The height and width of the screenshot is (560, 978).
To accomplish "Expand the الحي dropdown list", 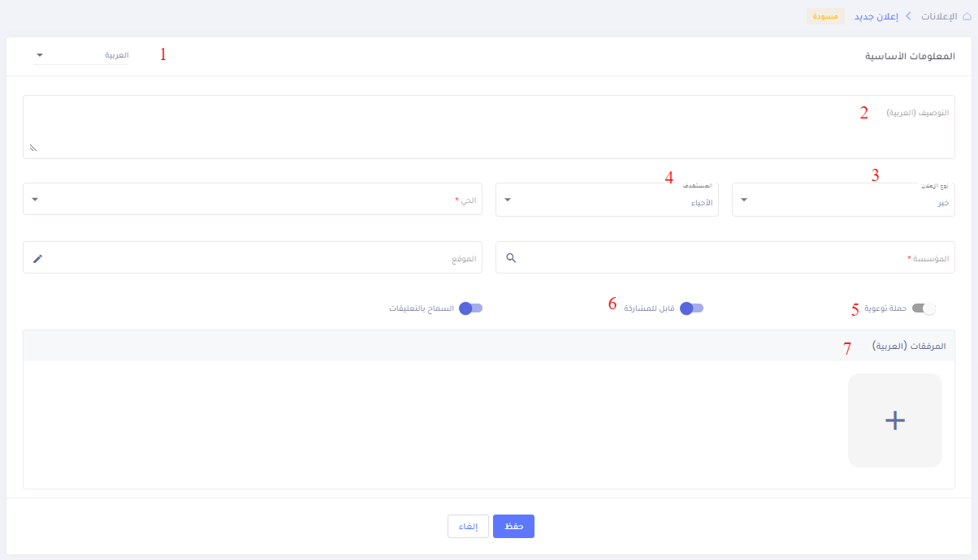I will 252,200.
